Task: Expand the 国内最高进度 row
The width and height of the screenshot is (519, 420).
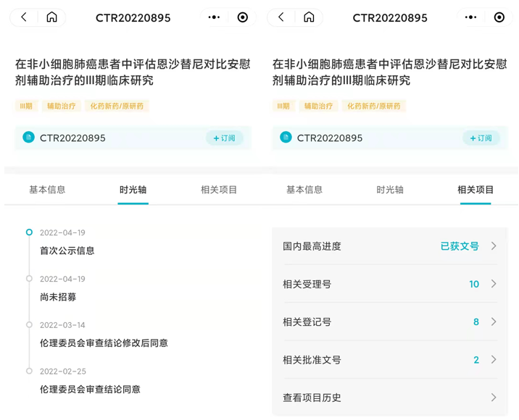Action: coord(390,246)
